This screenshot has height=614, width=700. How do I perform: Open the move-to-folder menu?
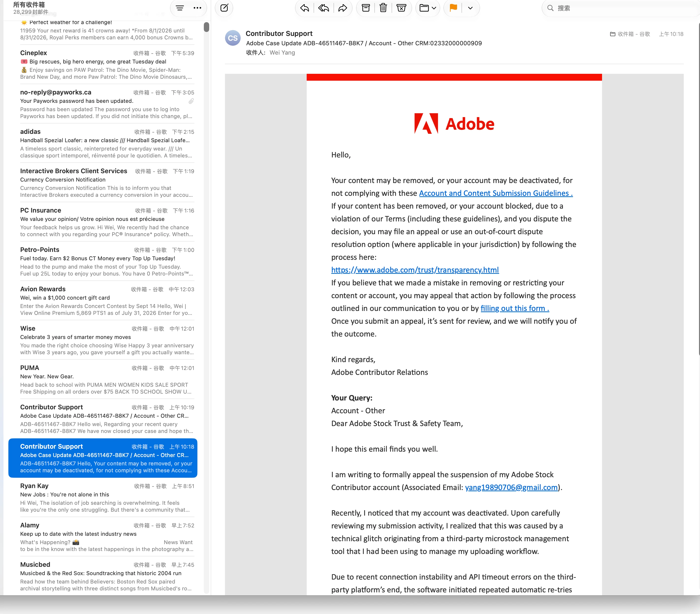click(428, 8)
